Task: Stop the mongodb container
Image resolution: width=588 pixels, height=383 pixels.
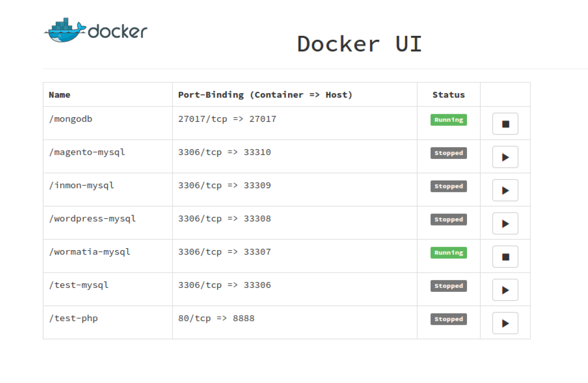Action: (x=505, y=124)
